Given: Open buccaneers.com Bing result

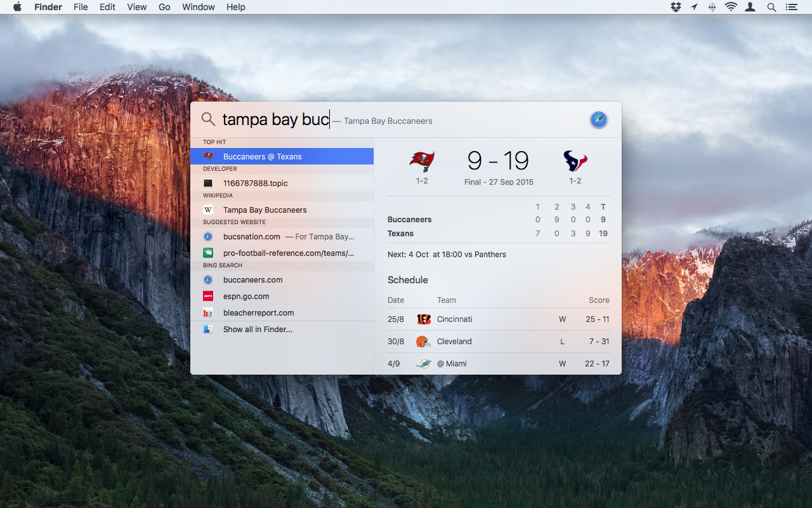Looking at the screenshot, I should click(282, 279).
